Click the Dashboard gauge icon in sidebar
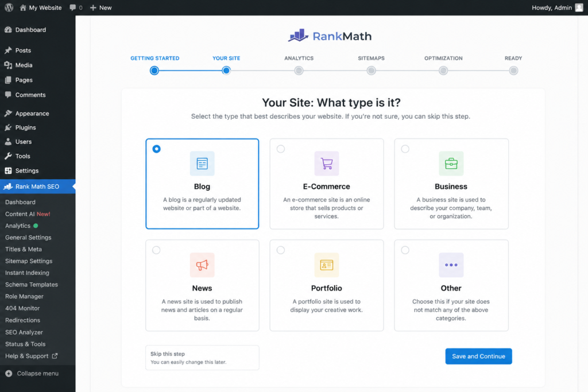Screen dimensions: 588x392 (8, 30)
